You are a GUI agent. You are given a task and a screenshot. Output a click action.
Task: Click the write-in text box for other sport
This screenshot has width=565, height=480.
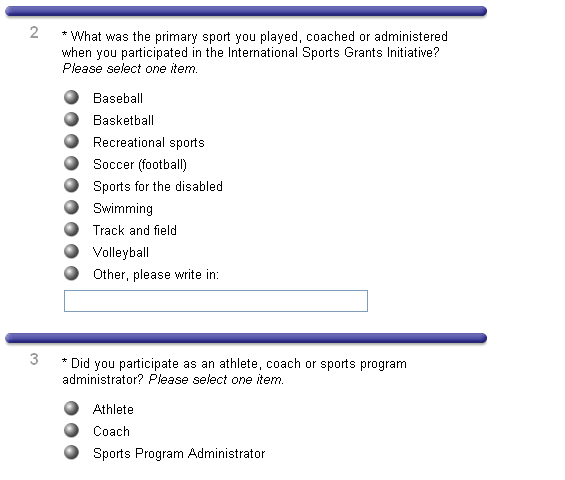(x=216, y=301)
